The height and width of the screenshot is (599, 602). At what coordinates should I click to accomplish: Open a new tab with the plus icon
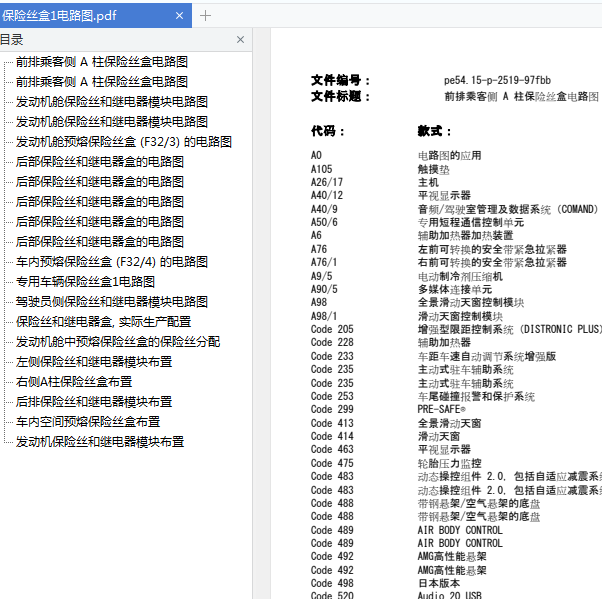click(205, 16)
